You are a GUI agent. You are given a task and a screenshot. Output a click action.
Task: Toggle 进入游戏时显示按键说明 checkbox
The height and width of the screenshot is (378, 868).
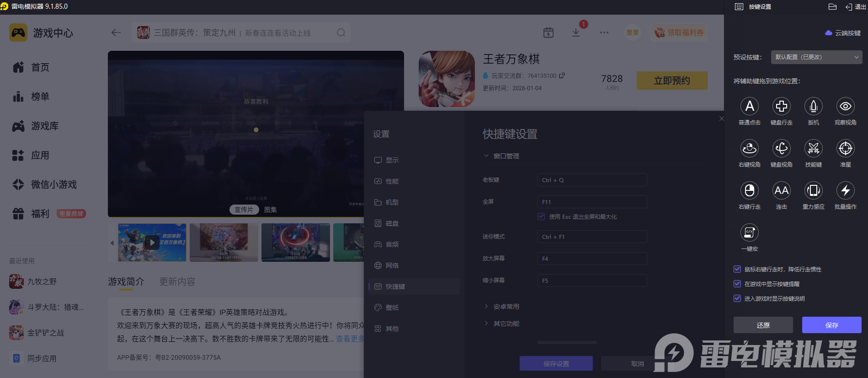tap(737, 298)
